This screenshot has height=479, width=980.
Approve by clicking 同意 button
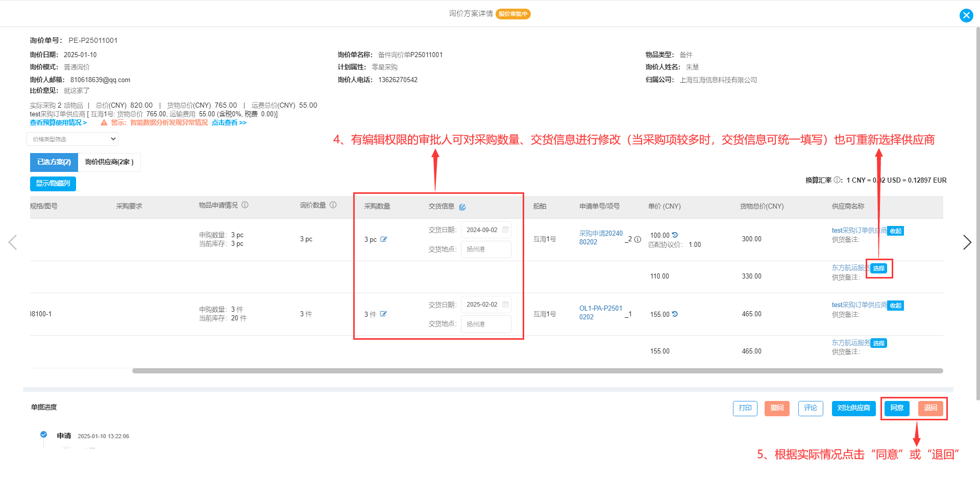(x=897, y=408)
